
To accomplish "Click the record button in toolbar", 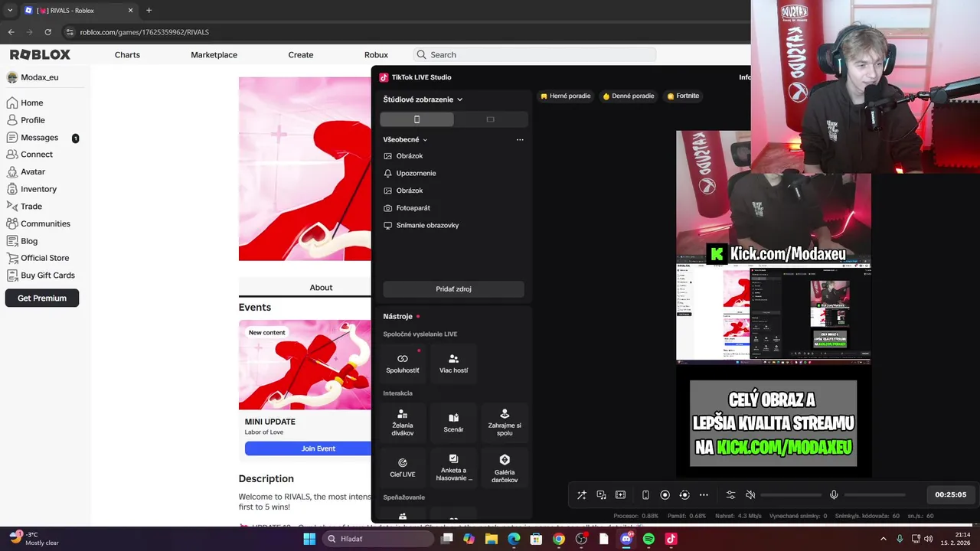I will click(665, 495).
